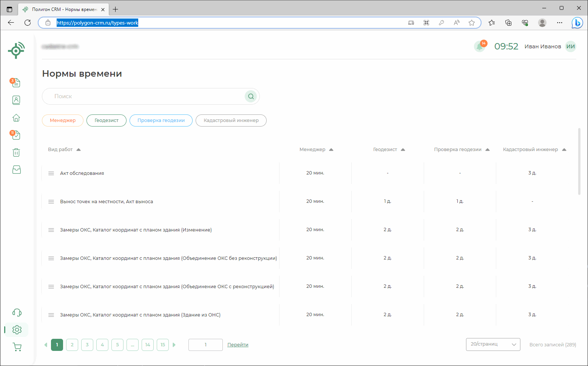Go to page 15

[163, 345]
